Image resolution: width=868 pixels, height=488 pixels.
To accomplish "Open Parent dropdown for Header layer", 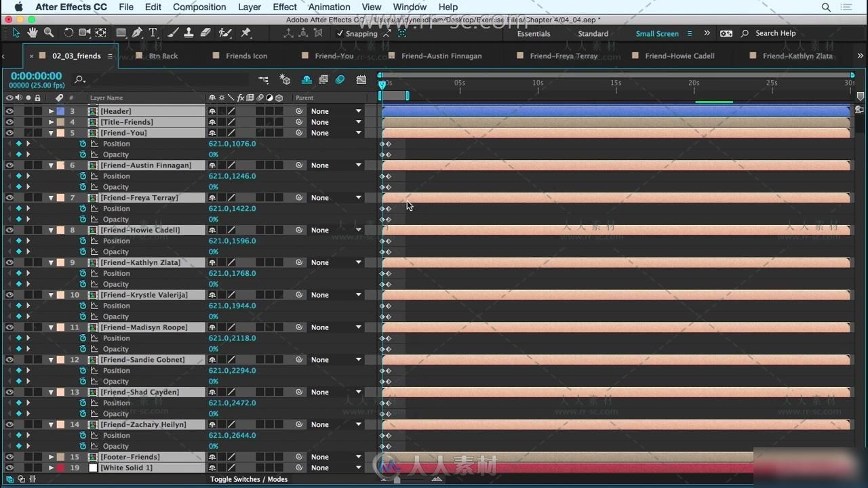I will click(336, 111).
